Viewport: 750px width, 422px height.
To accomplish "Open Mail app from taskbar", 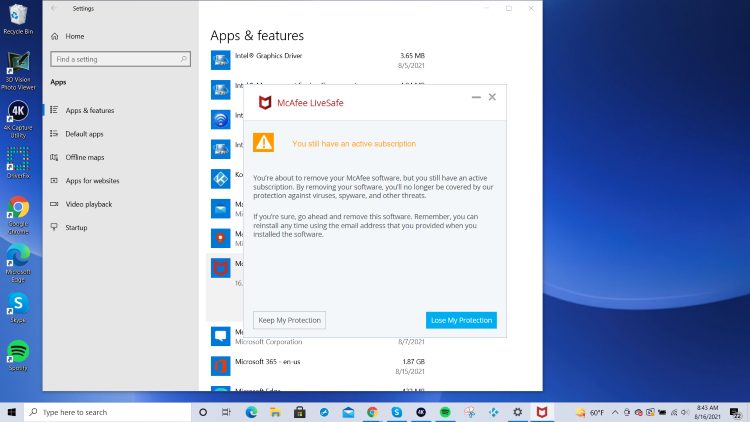I will pos(348,412).
